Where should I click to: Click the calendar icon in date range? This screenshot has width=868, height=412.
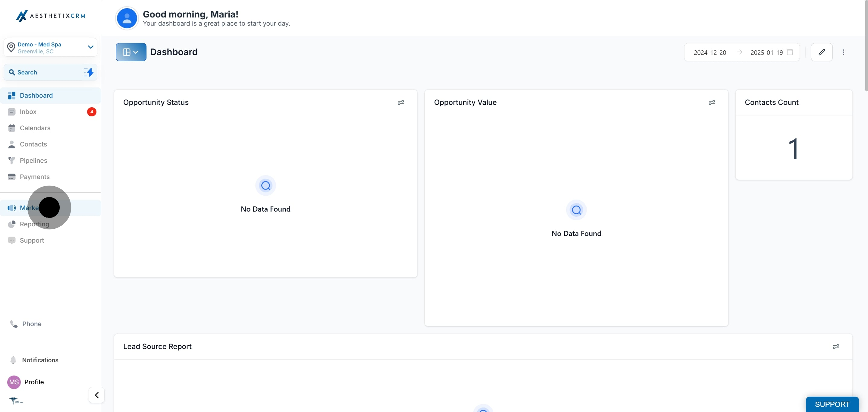[790, 52]
